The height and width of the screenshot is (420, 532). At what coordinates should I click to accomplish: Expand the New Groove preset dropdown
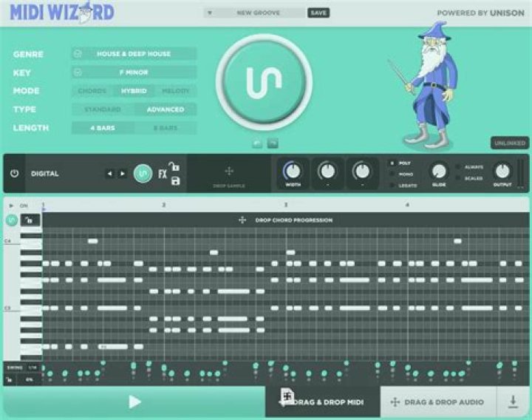210,13
